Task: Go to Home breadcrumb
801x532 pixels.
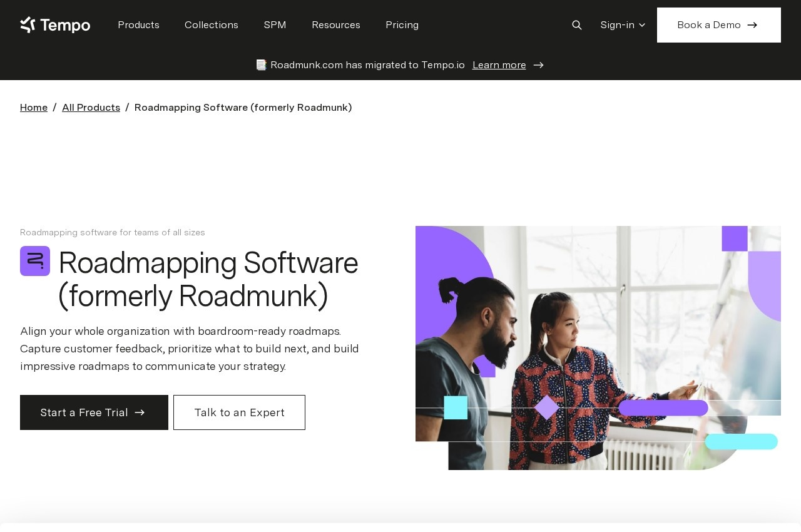Action: tap(34, 108)
